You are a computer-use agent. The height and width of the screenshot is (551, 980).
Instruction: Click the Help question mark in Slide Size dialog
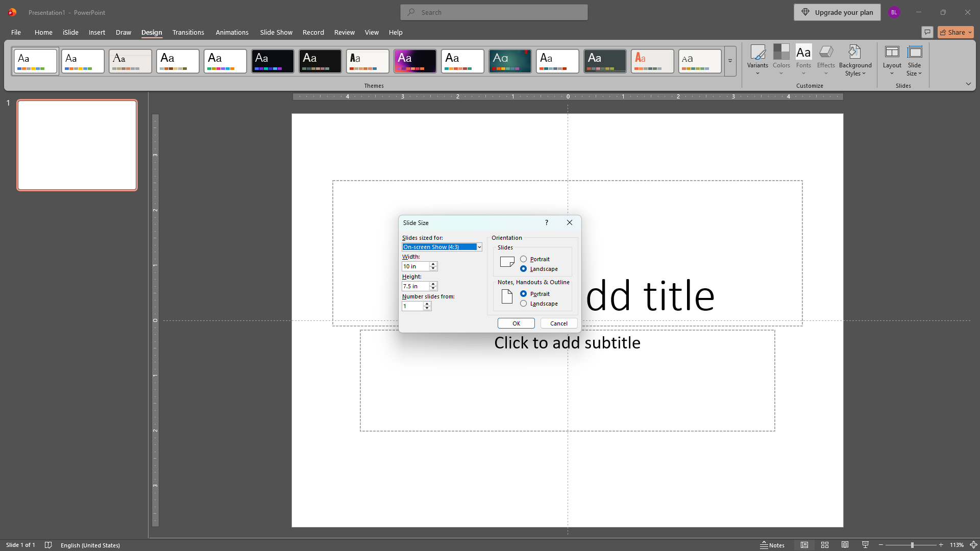547,222
